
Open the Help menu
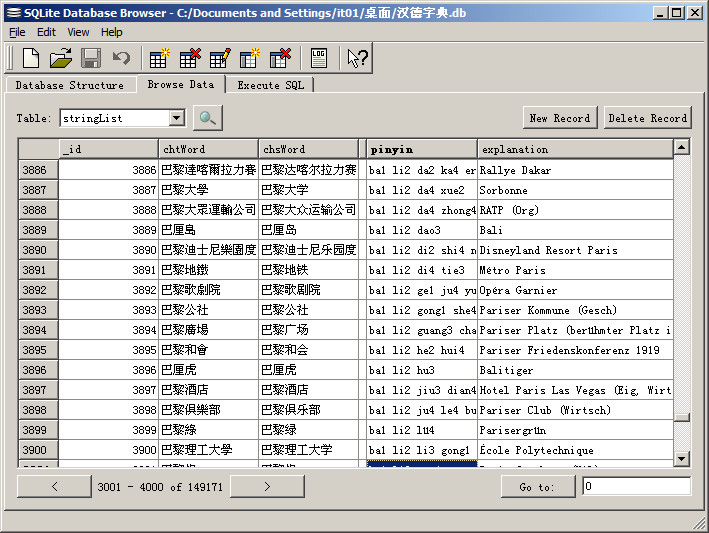point(111,32)
